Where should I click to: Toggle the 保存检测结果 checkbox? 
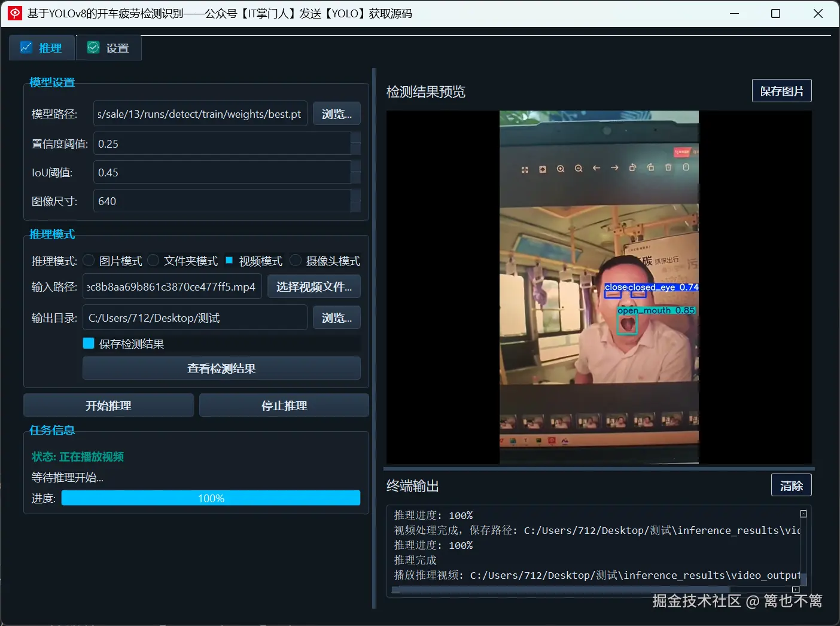(x=89, y=343)
